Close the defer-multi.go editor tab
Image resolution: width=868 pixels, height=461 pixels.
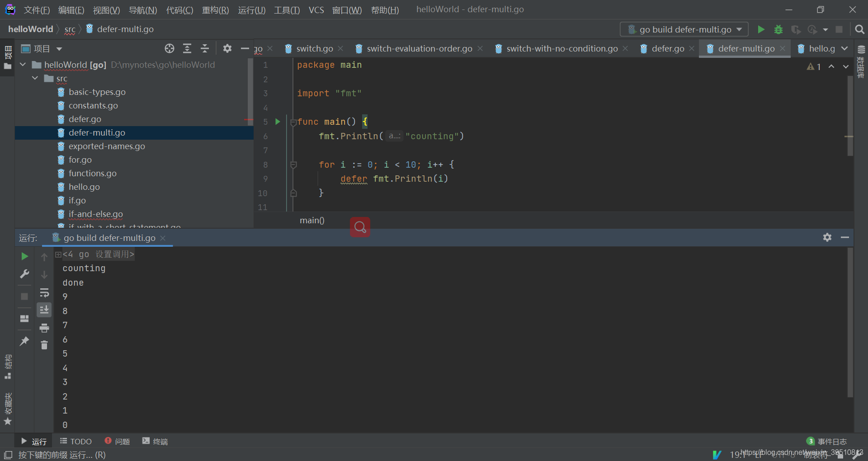[x=783, y=48]
